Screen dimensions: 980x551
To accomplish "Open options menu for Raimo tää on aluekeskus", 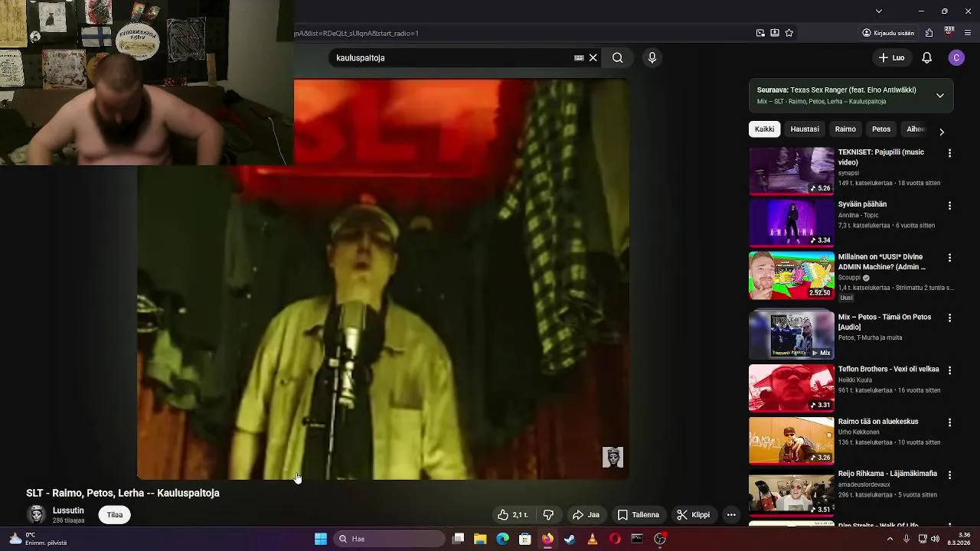I will pos(949,422).
